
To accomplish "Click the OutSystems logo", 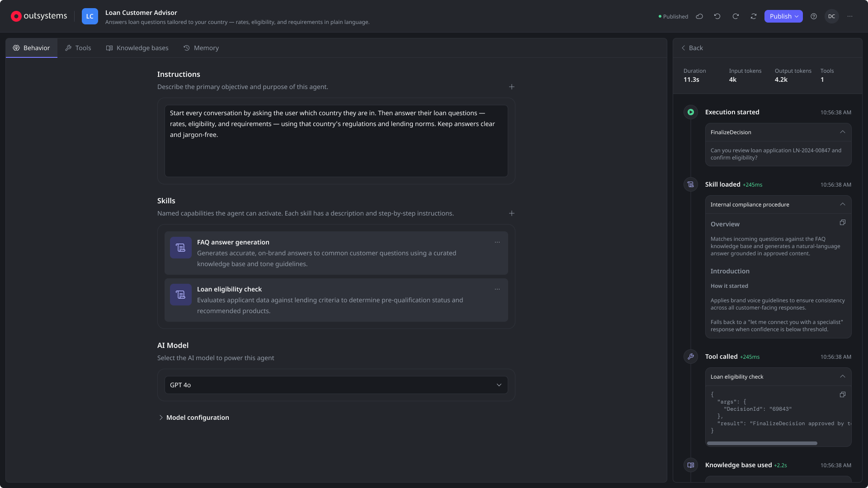I will (x=39, y=16).
